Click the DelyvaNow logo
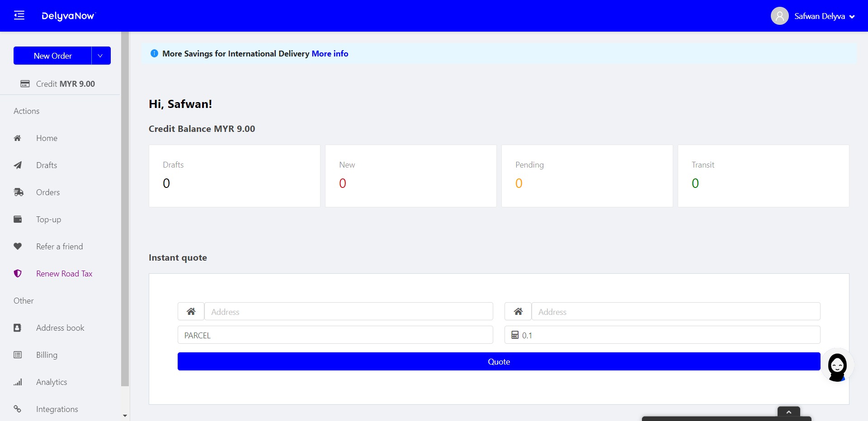 click(68, 16)
